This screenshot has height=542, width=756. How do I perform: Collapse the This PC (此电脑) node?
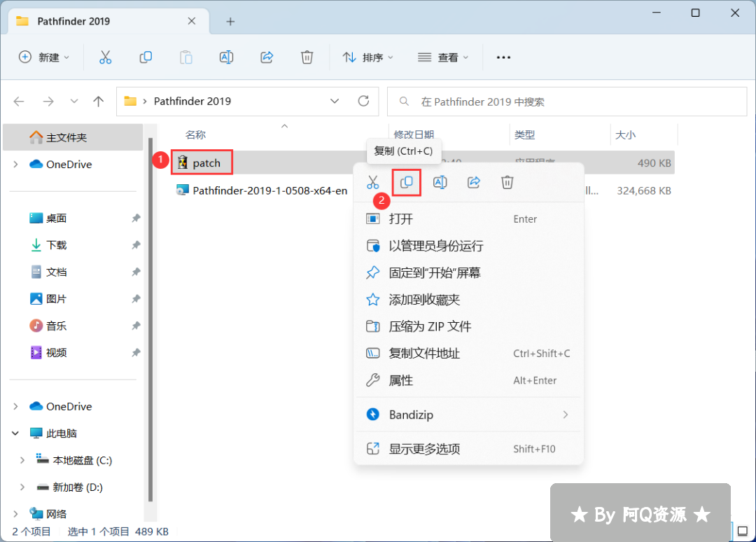[16, 433]
